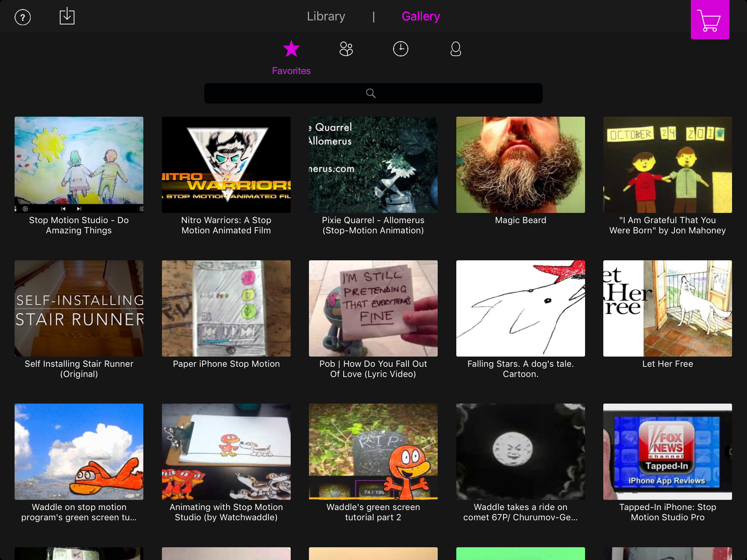Image resolution: width=747 pixels, height=560 pixels.
Task: Open the help question mark icon
Action: click(23, 17)
